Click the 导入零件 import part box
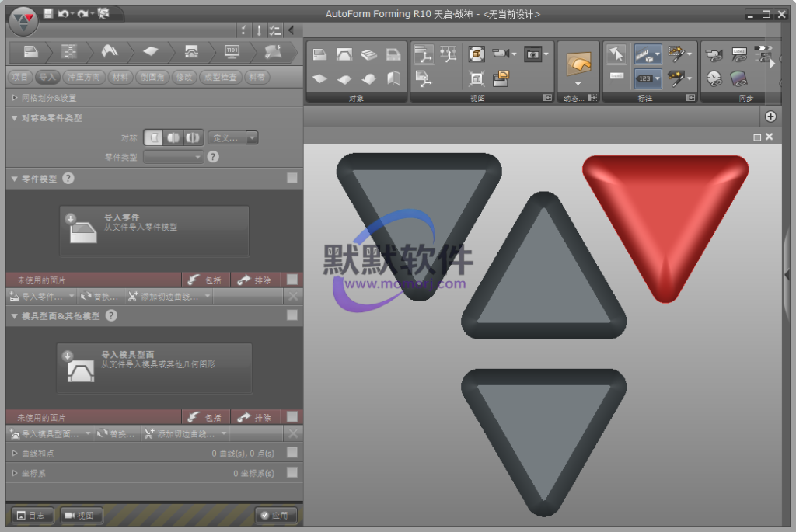 tap(154, 230)
